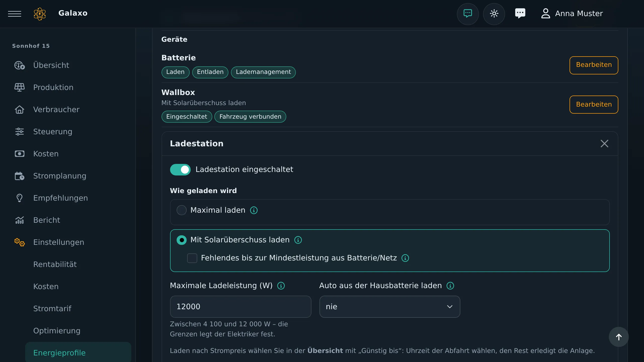
Task: Click the Entladen battery tag
Action: tap(210, 72)
